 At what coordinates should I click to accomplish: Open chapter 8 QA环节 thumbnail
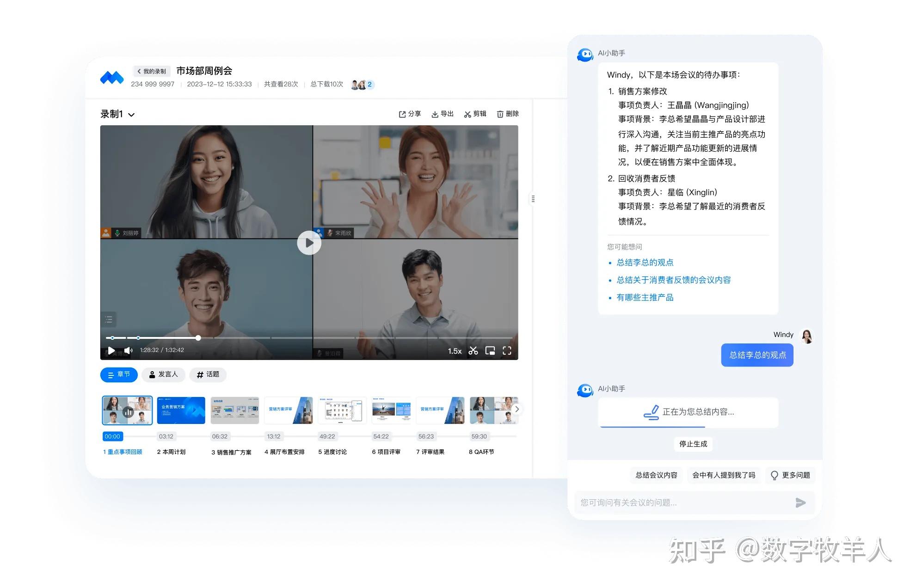(x=494, y=410)
